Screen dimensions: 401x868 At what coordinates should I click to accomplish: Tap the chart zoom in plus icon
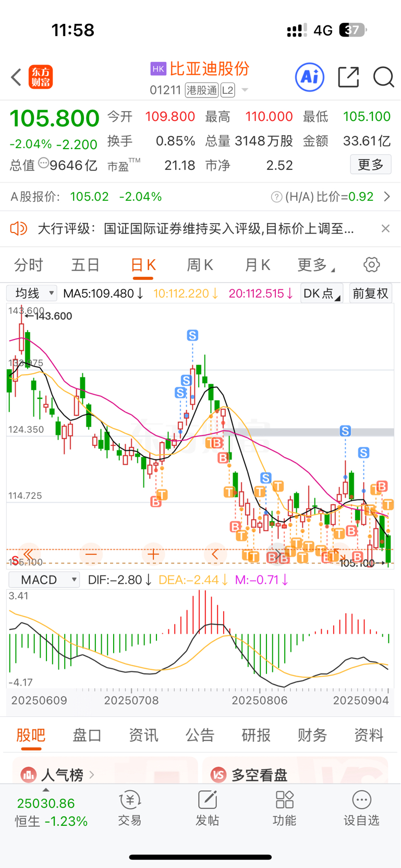[153, 554]
